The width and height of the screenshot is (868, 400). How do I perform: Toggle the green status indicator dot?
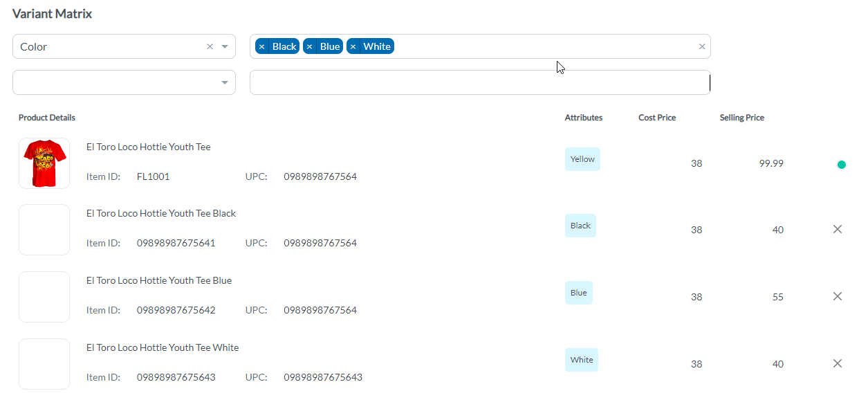842,165
